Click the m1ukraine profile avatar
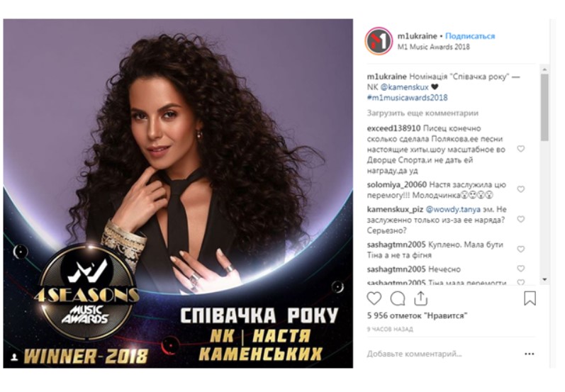The image size is (565, 392). [x=379, y=41]
